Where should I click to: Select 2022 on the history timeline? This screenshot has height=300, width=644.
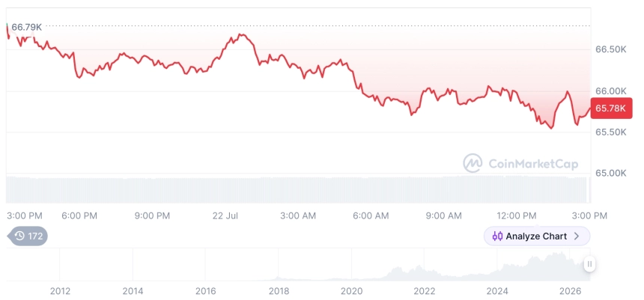click(425, 291)
